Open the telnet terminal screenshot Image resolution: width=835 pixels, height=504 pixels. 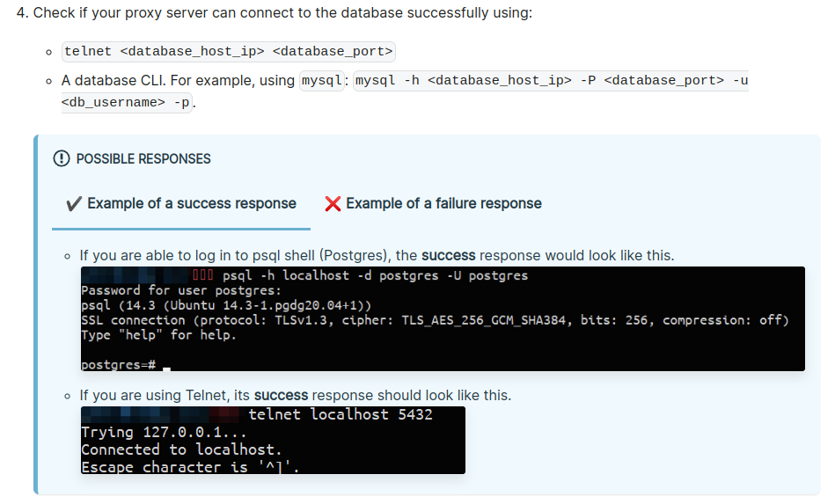click(273, 440)
